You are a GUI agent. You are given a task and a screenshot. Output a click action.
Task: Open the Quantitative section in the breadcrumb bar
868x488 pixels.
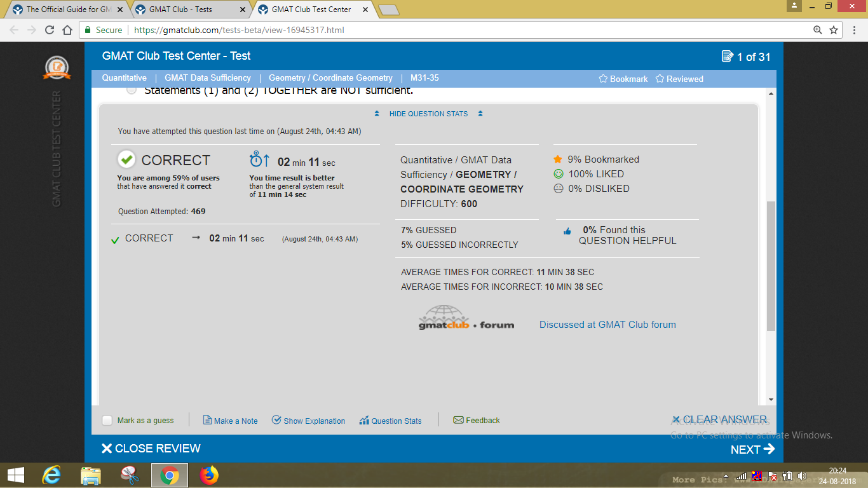point(124,78)
